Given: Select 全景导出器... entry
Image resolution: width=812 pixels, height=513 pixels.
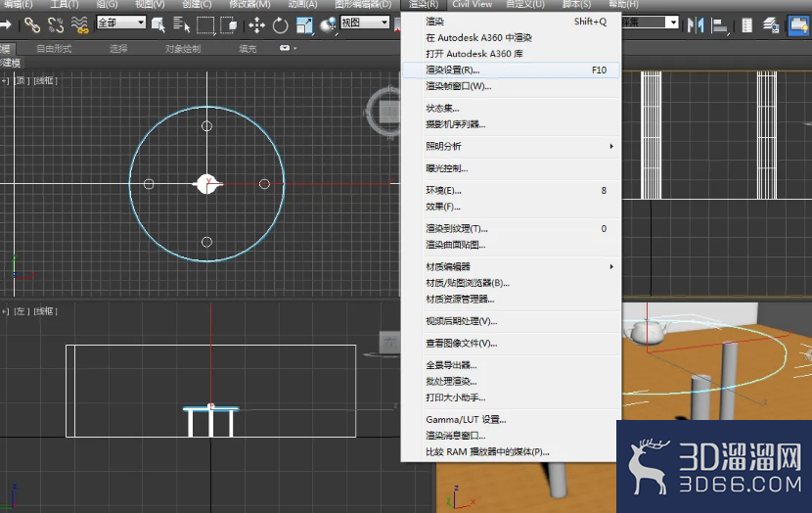Looking at the screenshot, I should point(511,365).
